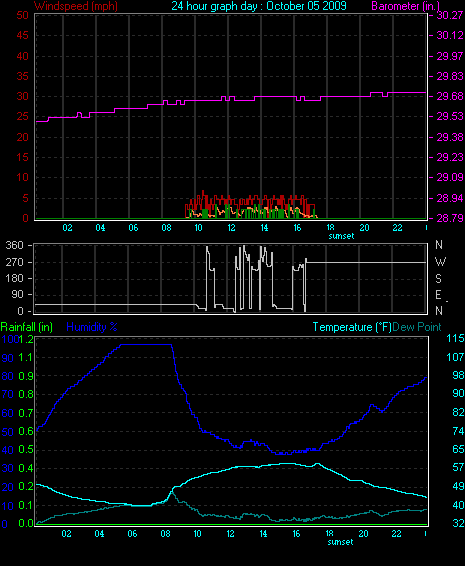
Task: Click the Temperature (°F) legend label
Action: tap(352, 327)
